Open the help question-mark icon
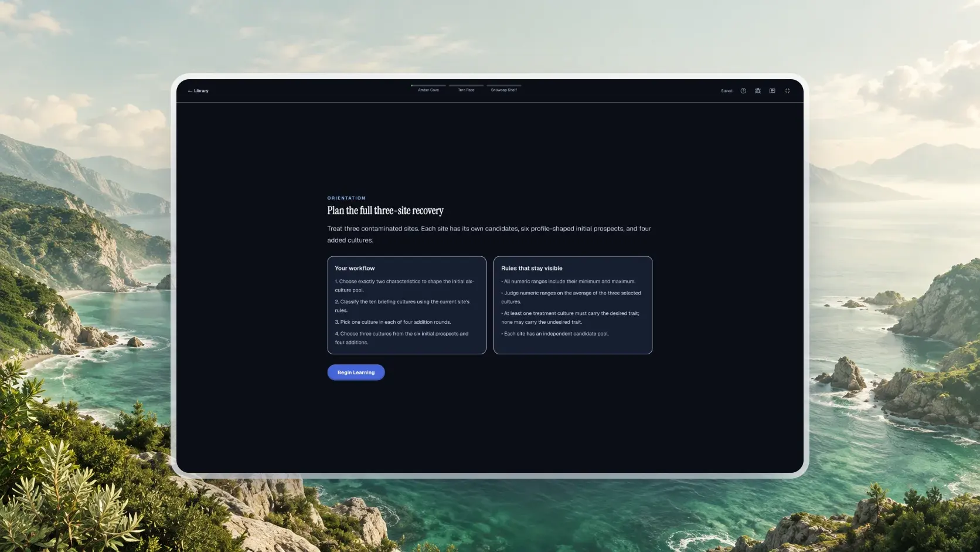 [743, 91]
